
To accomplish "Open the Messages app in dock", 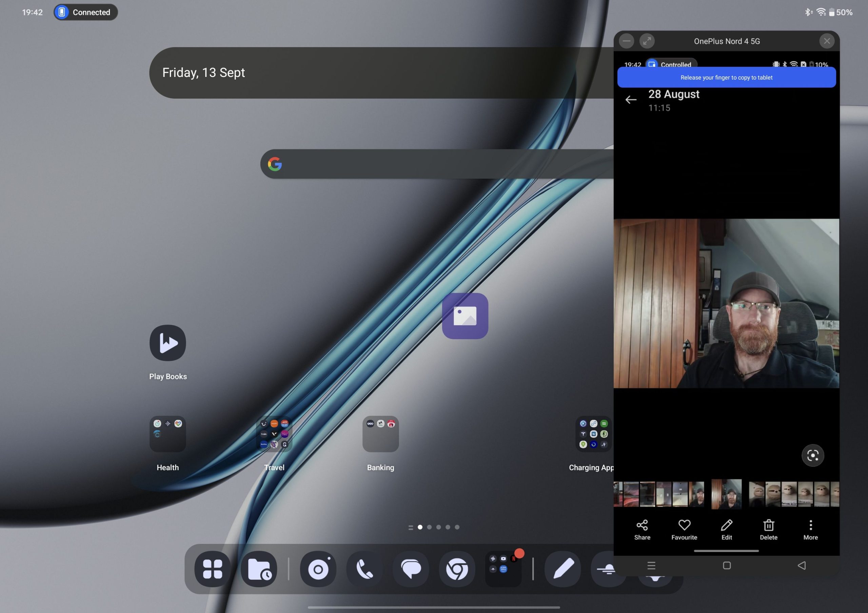I will (x=411, y=569).
